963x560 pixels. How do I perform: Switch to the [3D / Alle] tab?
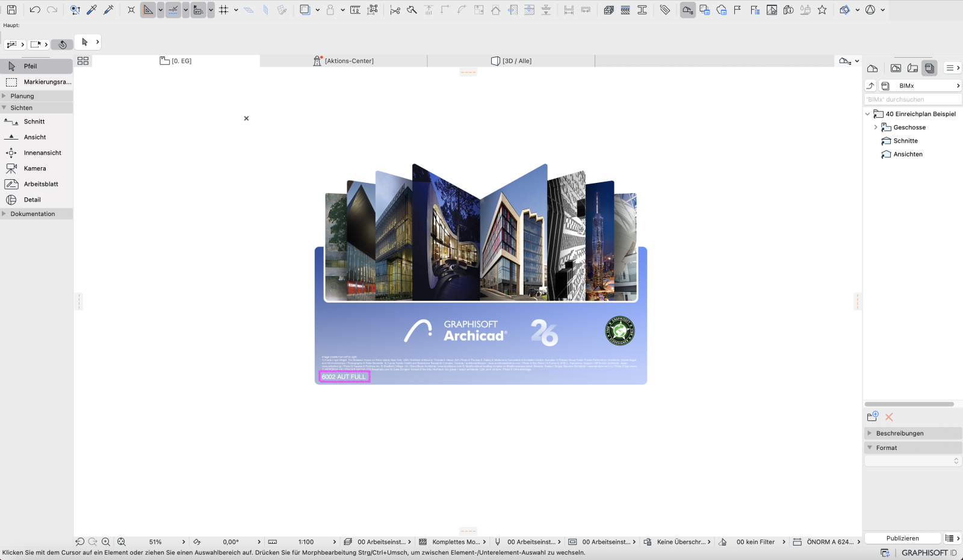(x=511, y=61)
